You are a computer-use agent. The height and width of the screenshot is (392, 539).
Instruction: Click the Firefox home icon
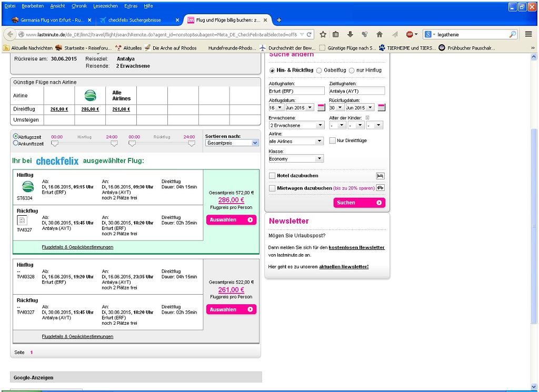379,35
